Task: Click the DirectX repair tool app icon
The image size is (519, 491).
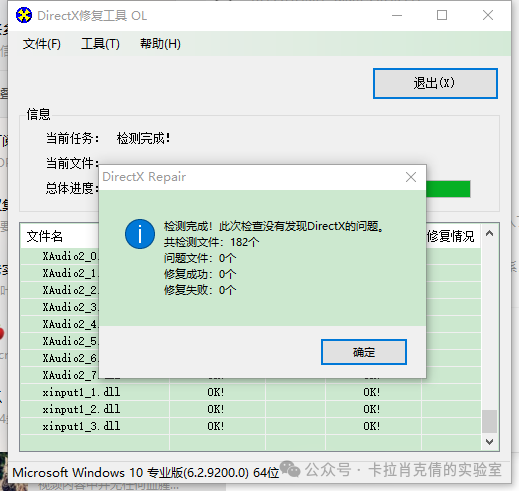Action: tap(24, 15)
